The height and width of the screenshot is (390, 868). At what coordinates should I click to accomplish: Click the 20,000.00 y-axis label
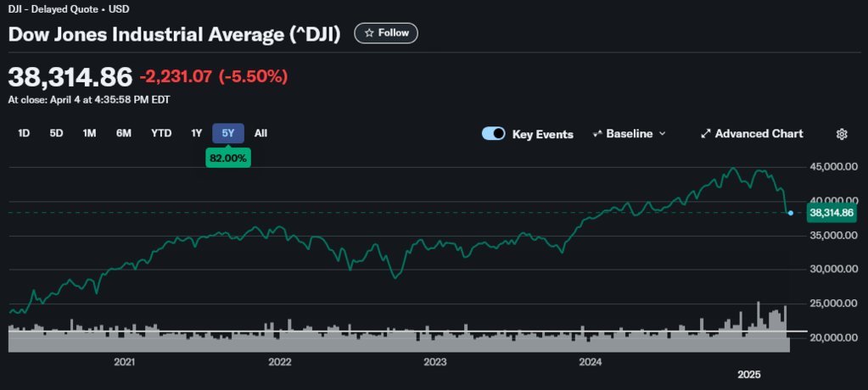click(833, 338)
